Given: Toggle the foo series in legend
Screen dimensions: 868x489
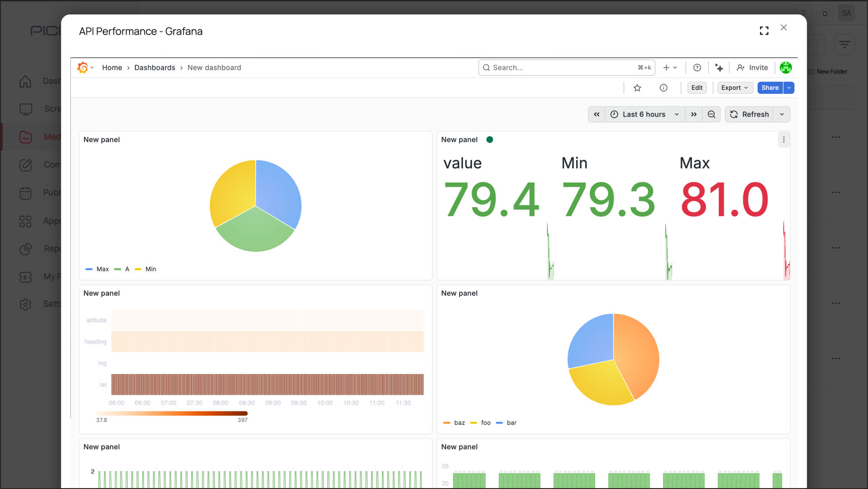Looking at the screenshot, I should click(485, 423).
